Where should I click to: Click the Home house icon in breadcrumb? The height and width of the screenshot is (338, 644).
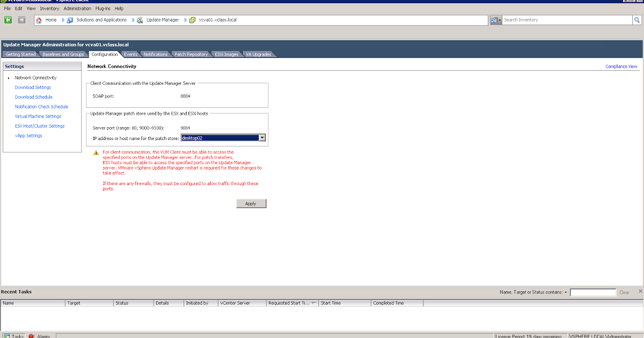coord(39,20)
